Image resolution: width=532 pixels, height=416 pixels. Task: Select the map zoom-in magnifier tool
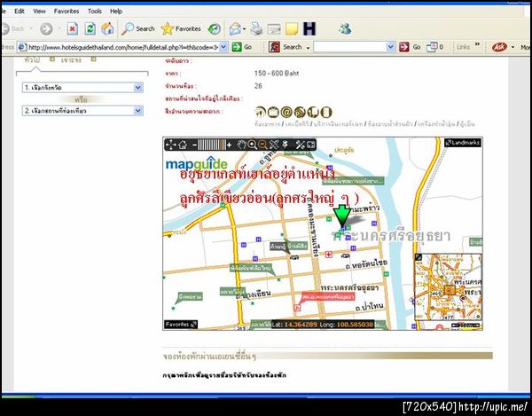(x=253, y=145)
